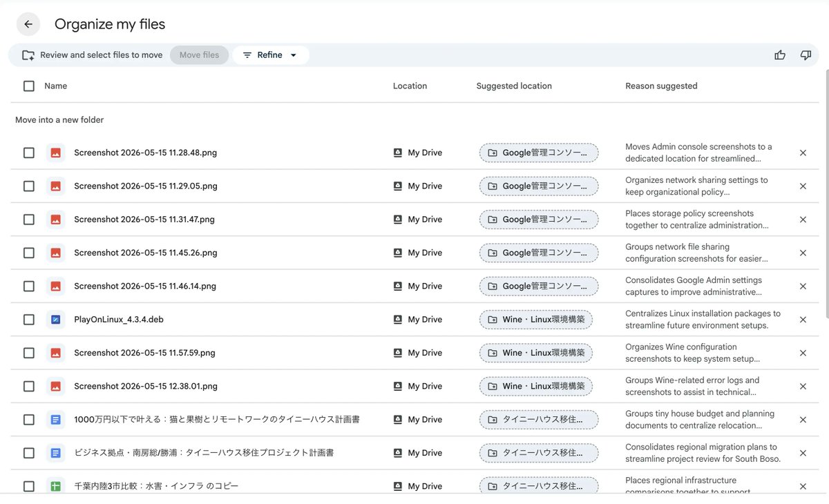Click the Location column header

coord(410,86)
